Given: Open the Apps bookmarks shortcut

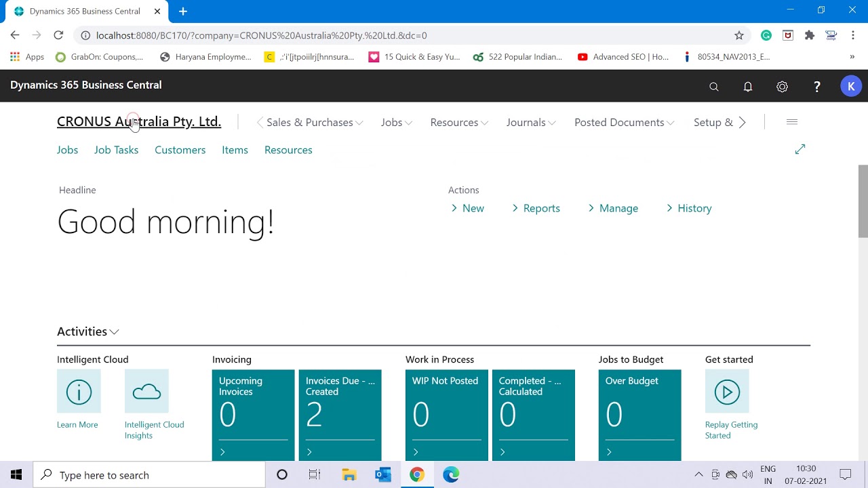Looking at the screenshot, I should click(x=27, y=57).
